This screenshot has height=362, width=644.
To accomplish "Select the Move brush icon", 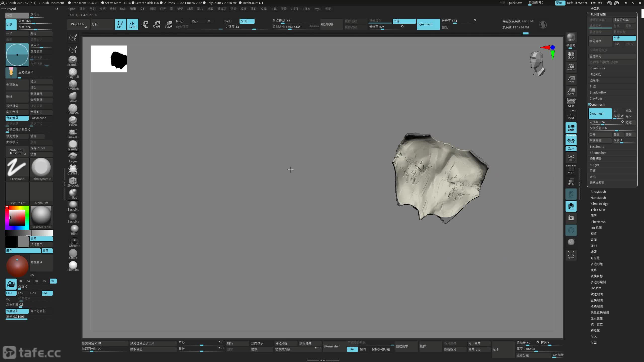I will click(73, 97).
